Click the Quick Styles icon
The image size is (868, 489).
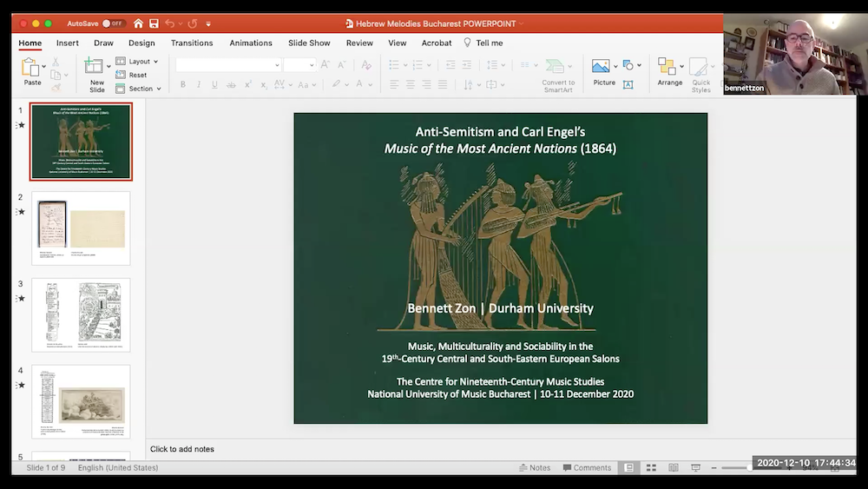coord(698,67)
